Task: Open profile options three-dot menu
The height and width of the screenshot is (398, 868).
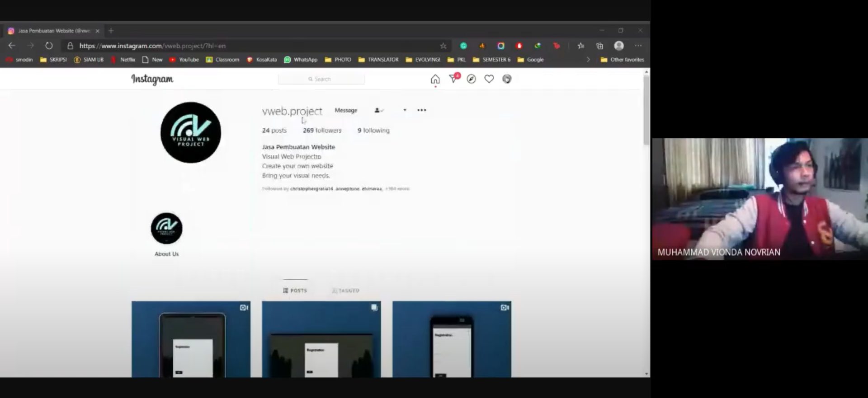Action: [421, 110]
